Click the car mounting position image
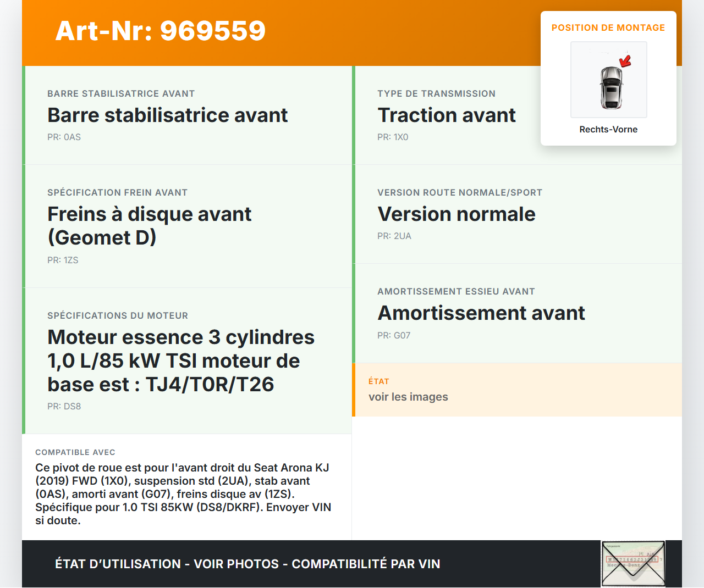The height and width of the screenshot is (588, 704). coord(608,80)
